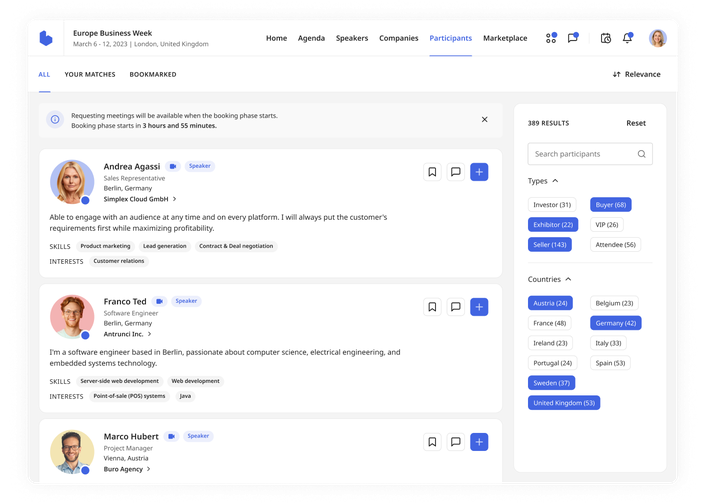Click the info icon in booking banner

pos(55,120)
